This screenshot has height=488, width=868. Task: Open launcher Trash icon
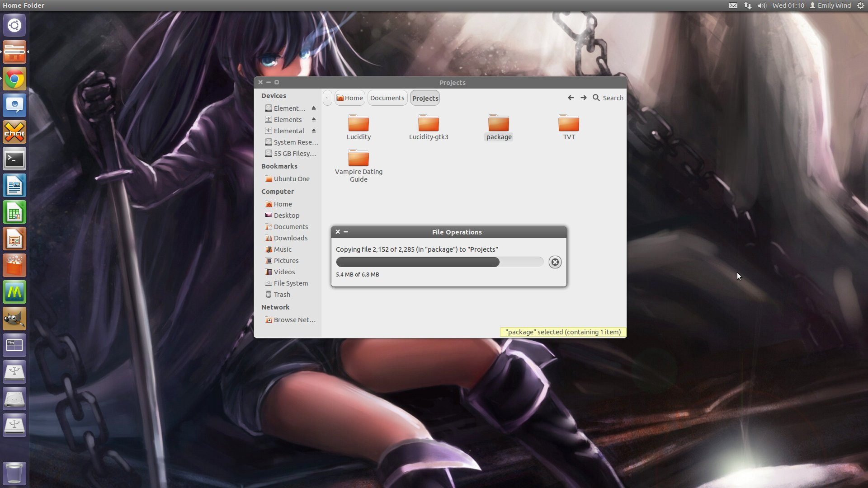point(14,473)
